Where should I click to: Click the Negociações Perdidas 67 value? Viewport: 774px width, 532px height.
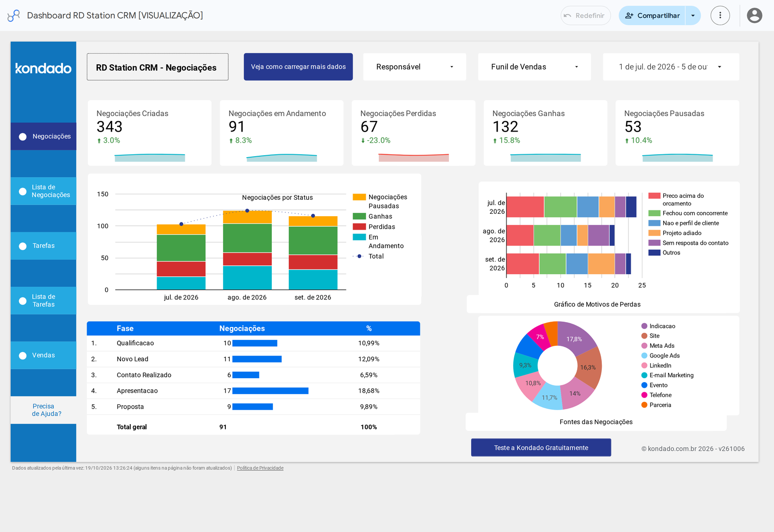click(369, 127)
